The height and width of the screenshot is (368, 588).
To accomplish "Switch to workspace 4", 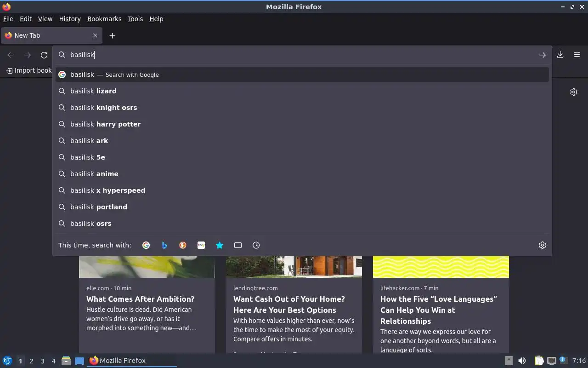I will pyautogui.click(x=53, y=361).
